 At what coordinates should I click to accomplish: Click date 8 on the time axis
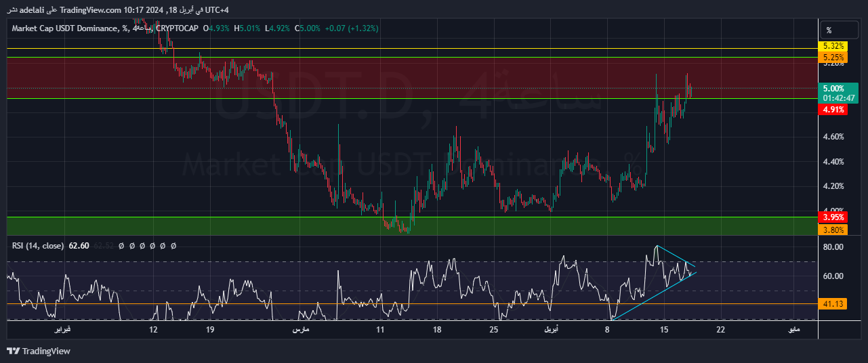tap(608, 330)
